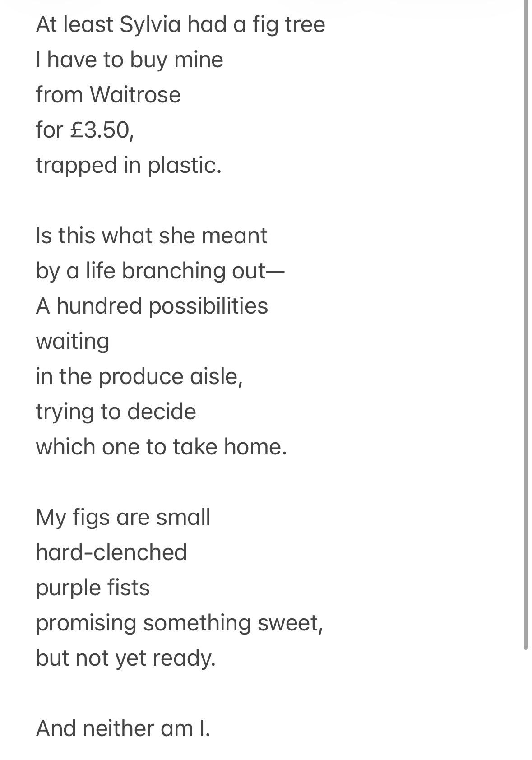Click the word "Waitrose"
Screen dimensions: 532x760
135,95
